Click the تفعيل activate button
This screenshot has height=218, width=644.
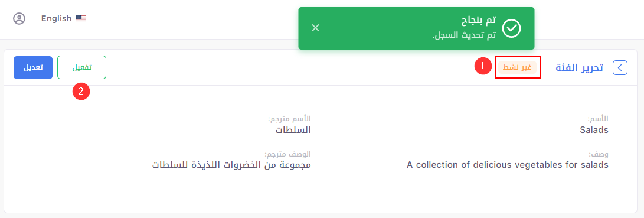(x=81, y=67)
